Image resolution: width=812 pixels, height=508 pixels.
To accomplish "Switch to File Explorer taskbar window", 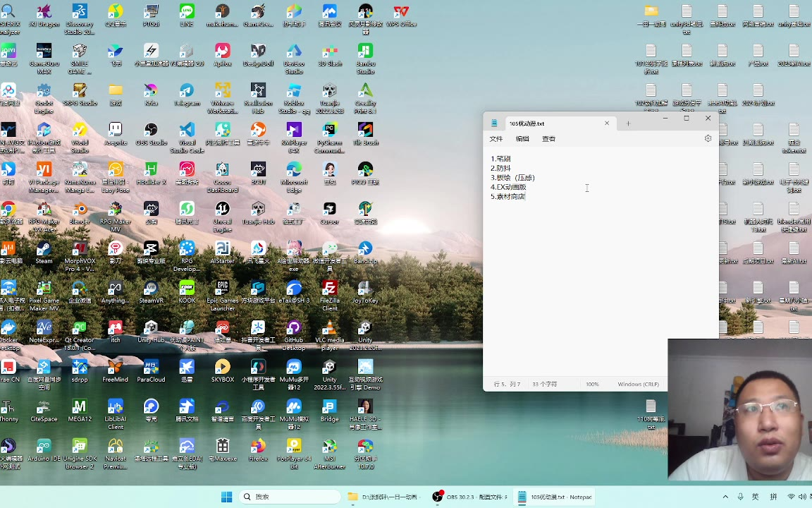I will 383,497.
